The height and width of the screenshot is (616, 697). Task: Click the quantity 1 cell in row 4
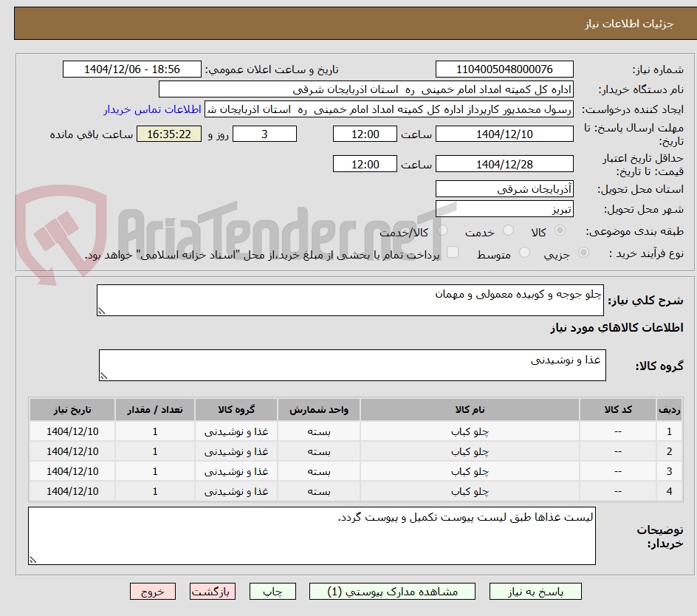click(155, 491)
